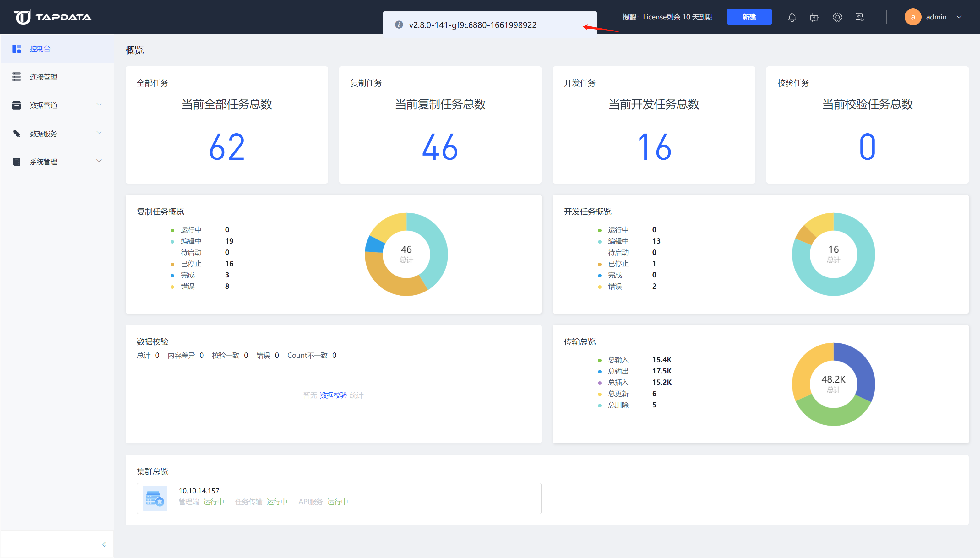
Task: Open 连接管理 from the sidebar
Action: point(43,77)
